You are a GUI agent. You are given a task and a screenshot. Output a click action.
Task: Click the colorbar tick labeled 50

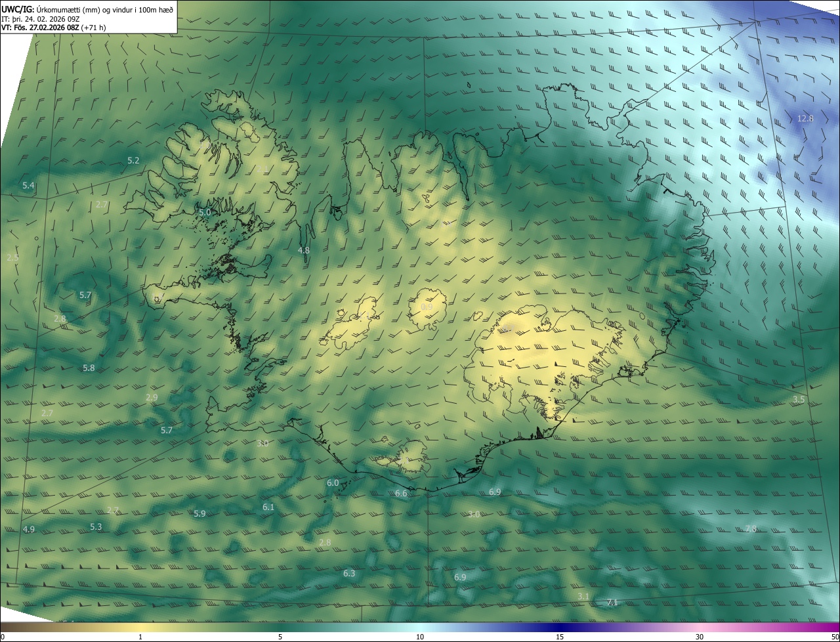(835, 637)
